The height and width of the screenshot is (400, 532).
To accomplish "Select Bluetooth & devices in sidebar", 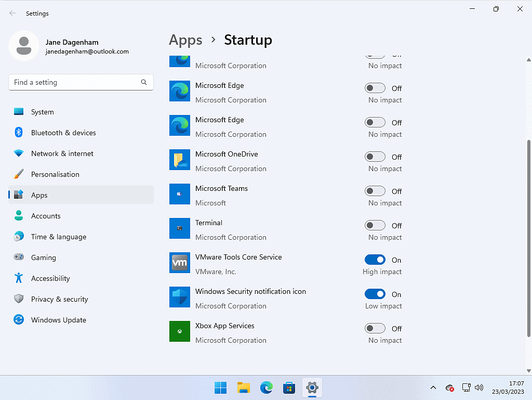I will (x=63, y=133).
